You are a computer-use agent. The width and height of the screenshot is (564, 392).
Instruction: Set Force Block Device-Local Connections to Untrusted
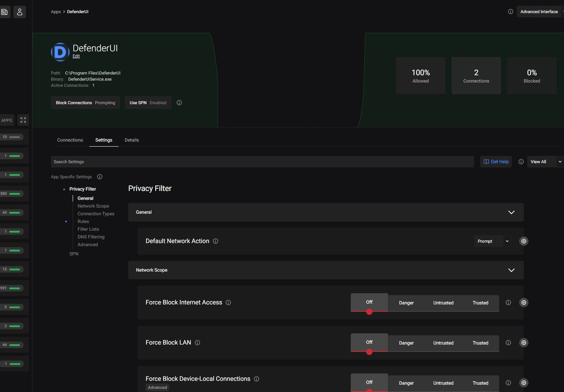[443, 383]
